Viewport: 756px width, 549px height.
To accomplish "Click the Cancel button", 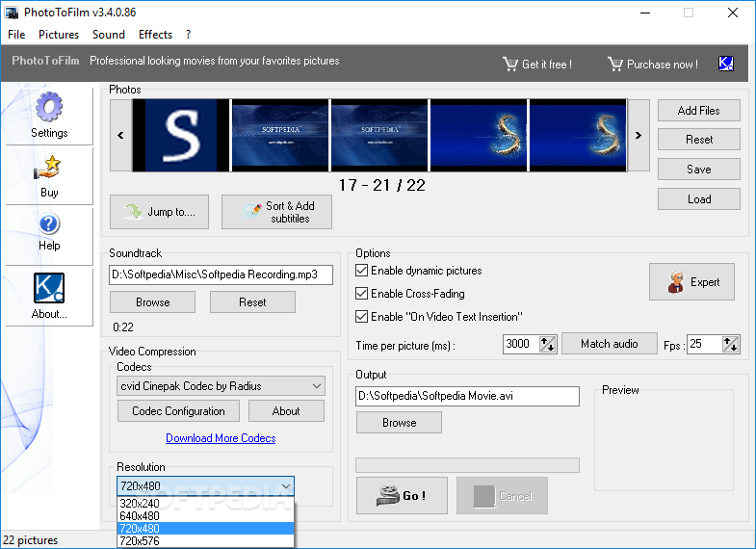I will [x=502, y=495].
